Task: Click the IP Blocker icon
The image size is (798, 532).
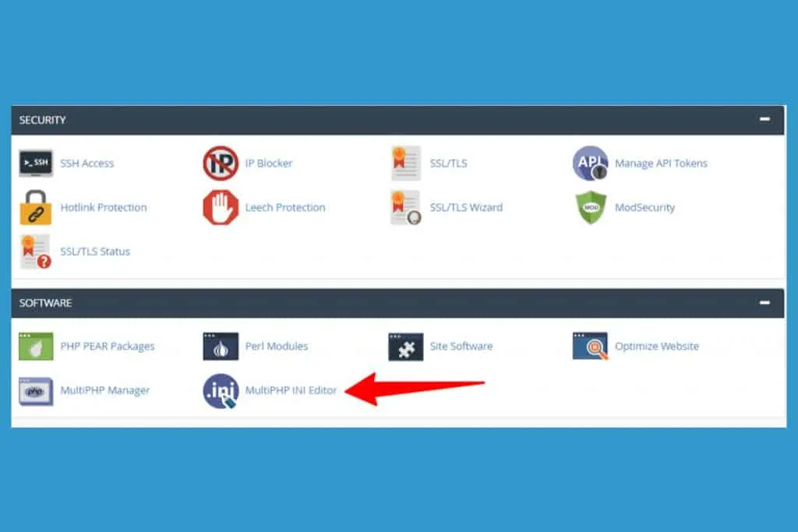Action: (221, 164)
